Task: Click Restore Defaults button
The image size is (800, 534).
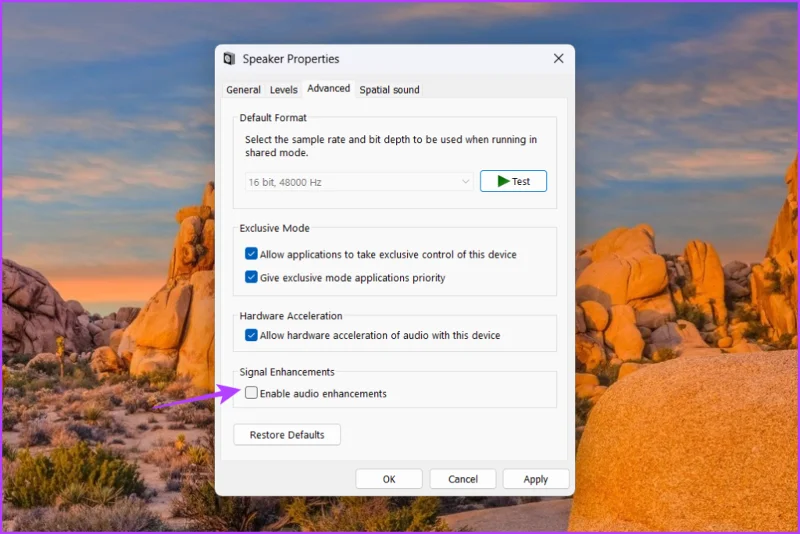Action: pos(287,435)
